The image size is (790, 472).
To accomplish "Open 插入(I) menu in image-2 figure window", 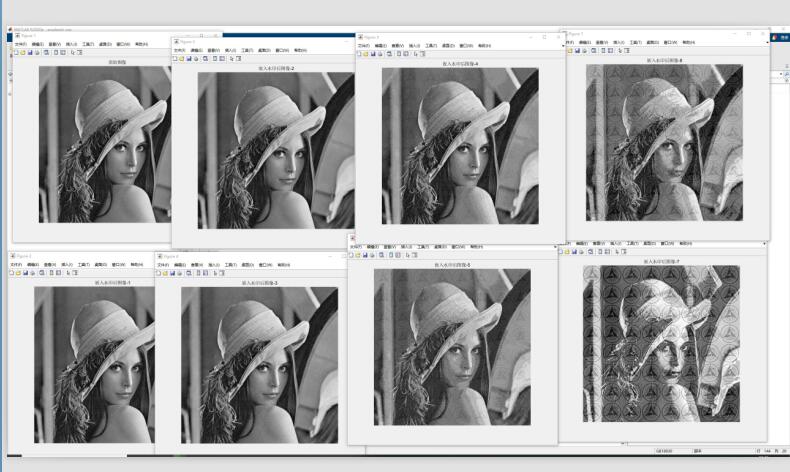I will click(230, 50).
